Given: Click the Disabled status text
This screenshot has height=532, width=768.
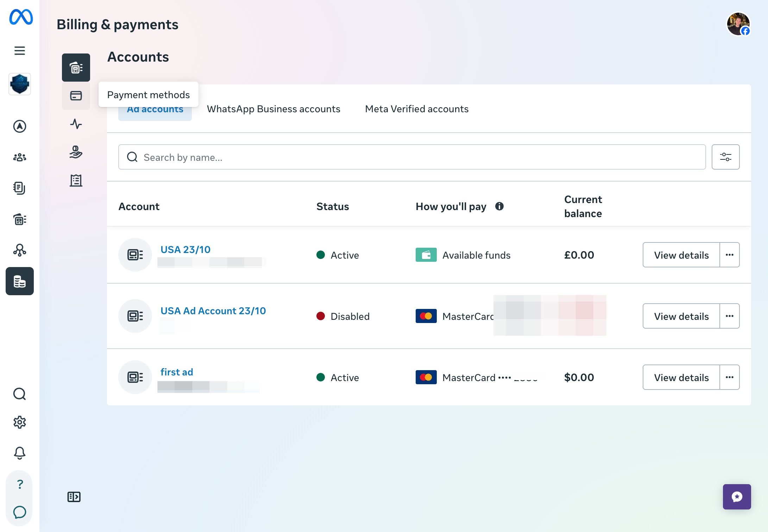Looking at the screenshot, I should click(350, 316).
